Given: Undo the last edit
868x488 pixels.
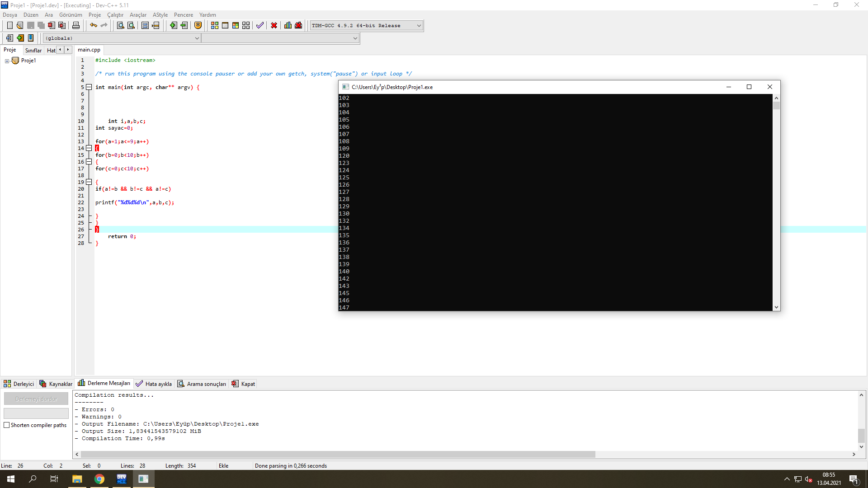Looking at the screenshot, I should (94, 26).
